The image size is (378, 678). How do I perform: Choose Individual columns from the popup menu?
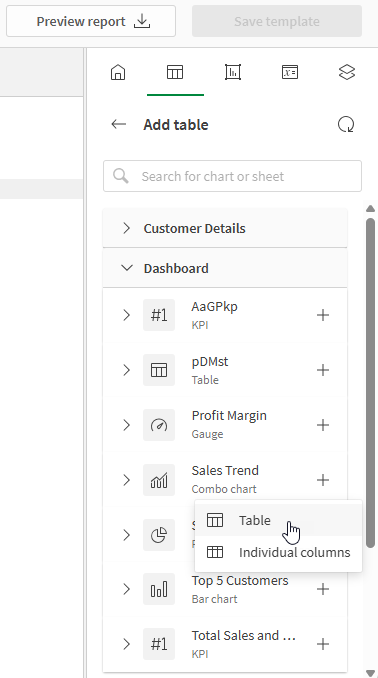pos(279,552)
